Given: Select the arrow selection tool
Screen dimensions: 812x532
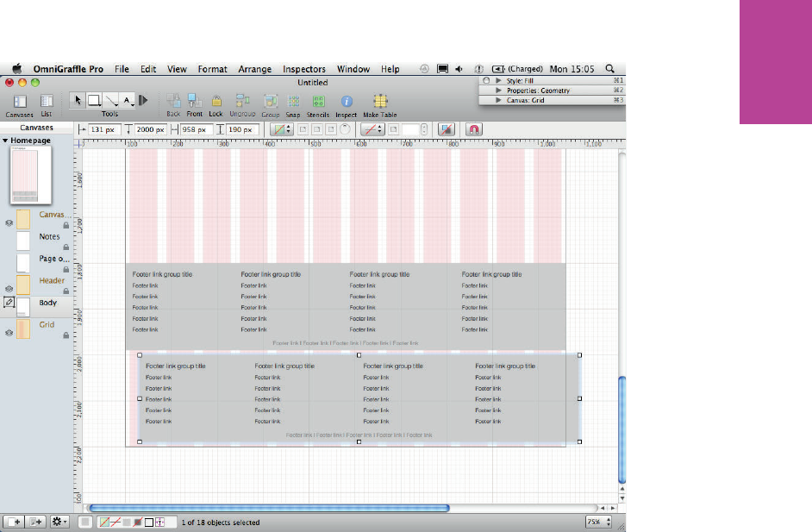Looking at the screenshot, I should tap(77, 100).
